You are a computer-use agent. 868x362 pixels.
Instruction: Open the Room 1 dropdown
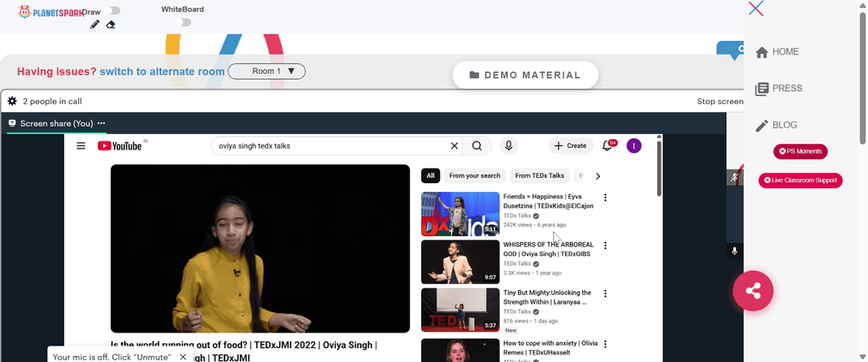click(266, 71)
